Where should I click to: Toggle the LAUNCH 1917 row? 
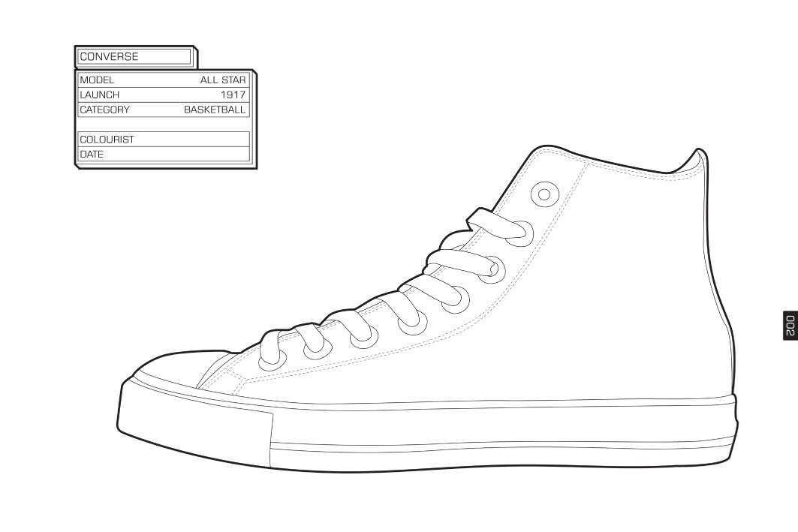pyautogui.click(x=164, y=94)
